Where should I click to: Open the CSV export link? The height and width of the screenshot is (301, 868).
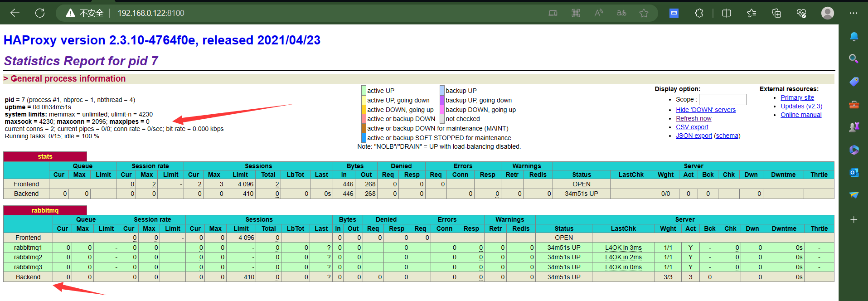point(692,127)
